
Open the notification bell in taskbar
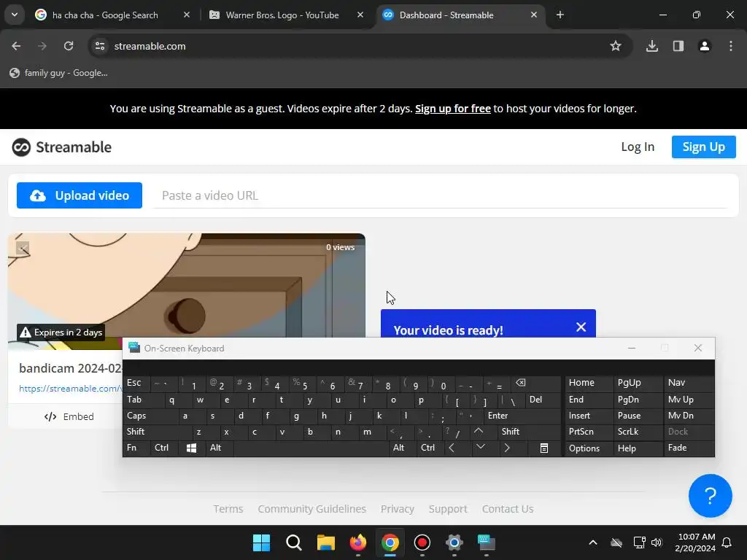[727, 542]
